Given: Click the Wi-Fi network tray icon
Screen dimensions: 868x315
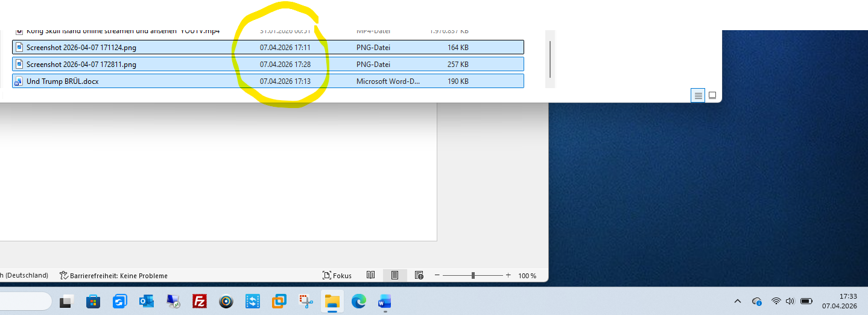Looking at the screenshot, I should (776, 301).
